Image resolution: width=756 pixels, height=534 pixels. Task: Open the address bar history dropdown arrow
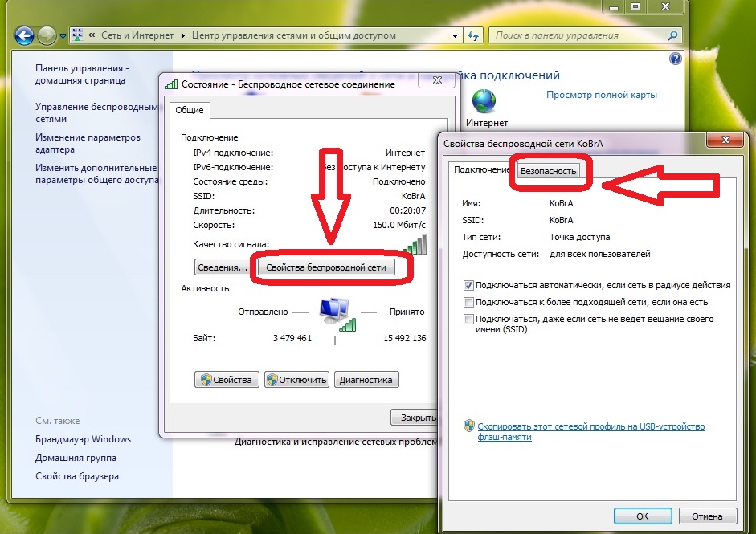point(456,36)
